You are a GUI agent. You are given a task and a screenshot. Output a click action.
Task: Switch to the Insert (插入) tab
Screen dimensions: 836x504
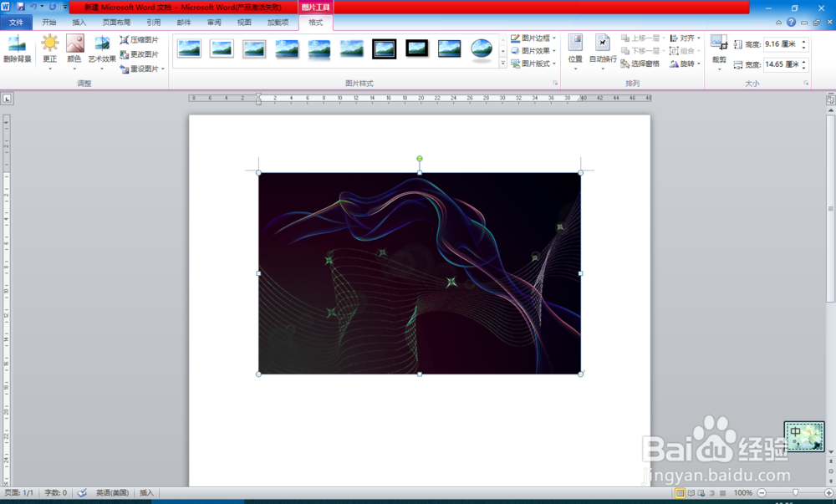point(79,23)
